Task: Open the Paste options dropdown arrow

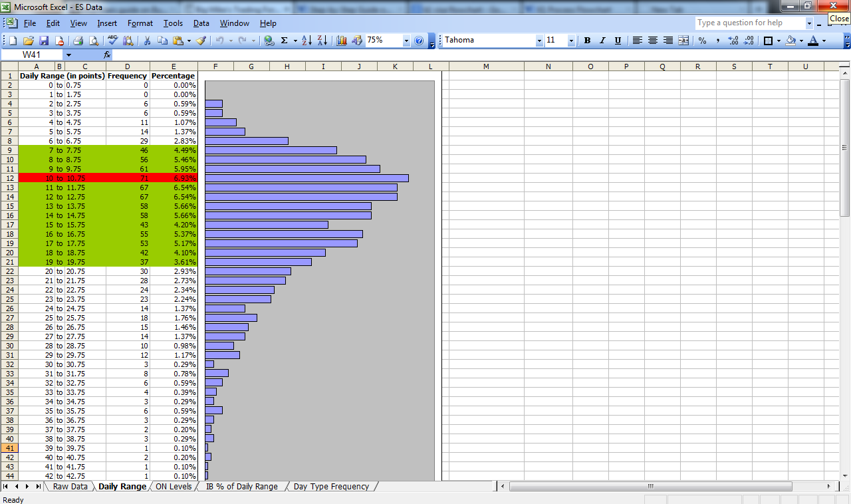Action: tap(189, 41)
